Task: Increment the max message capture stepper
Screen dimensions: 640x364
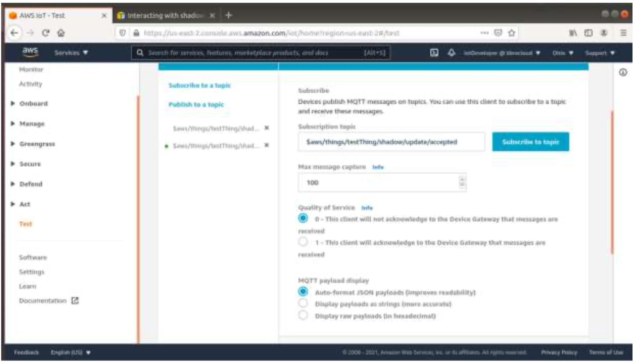Action: pyautogui.click(x=462, y=179)
